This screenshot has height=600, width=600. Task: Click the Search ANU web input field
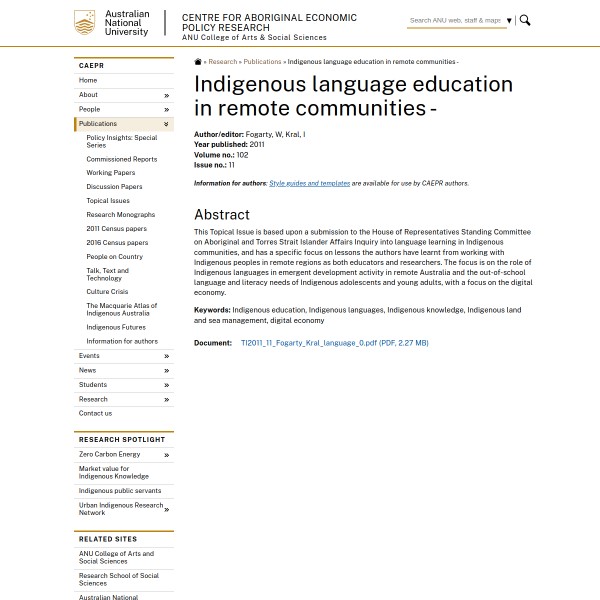click(455, 20)
